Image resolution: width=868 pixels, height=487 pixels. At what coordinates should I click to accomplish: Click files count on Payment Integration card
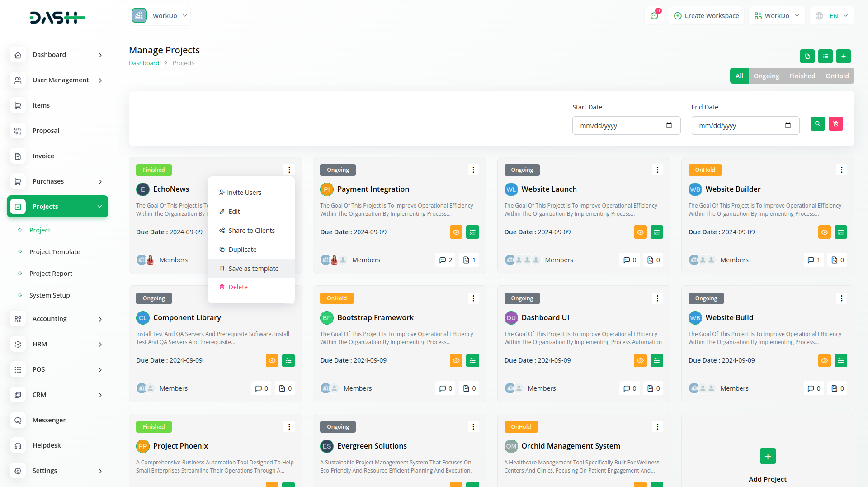click(469, 260)
